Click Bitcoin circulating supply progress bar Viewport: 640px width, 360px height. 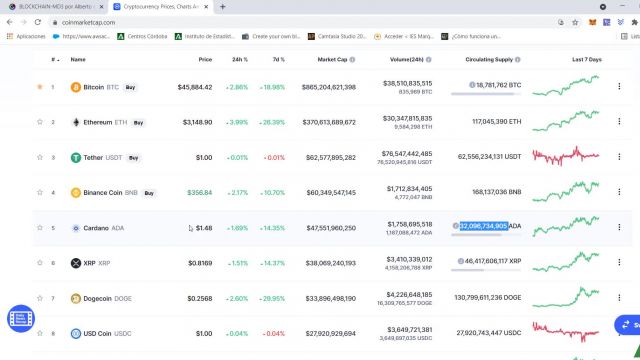(486, 94)
